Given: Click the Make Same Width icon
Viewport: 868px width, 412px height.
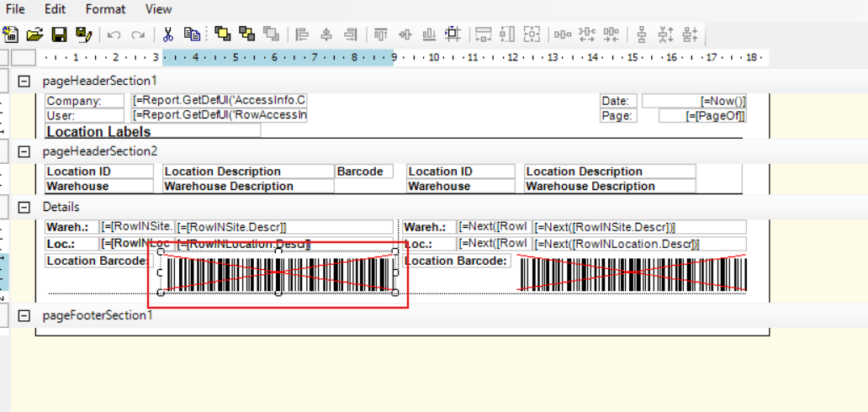Looking at the screenshot, I should [484, 34].
